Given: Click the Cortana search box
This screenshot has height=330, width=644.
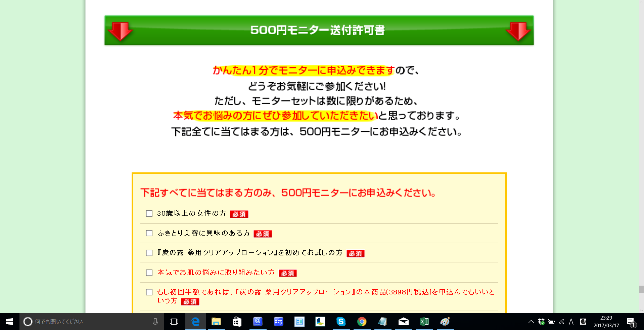Looking at the screenshot, I should 91,322.
